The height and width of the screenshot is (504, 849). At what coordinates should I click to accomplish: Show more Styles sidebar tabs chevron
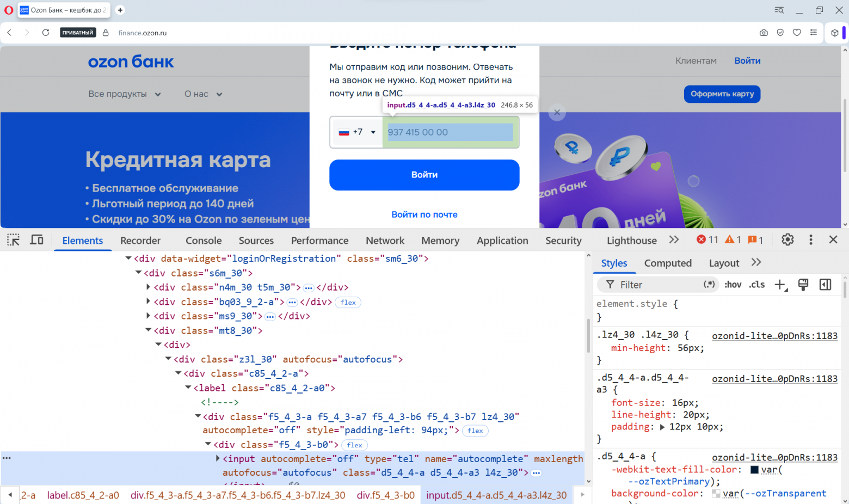[x=756, y=262]
